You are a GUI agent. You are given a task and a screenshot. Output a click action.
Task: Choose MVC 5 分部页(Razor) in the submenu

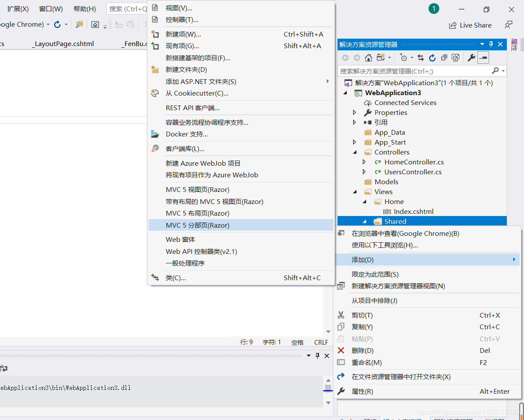click(241, 225)
